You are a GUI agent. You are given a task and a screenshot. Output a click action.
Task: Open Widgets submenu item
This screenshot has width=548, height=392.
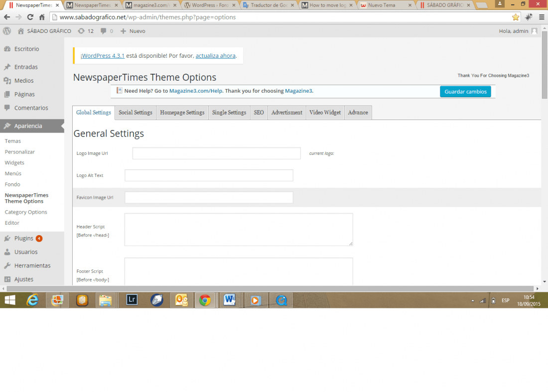(x=14, y=162)
